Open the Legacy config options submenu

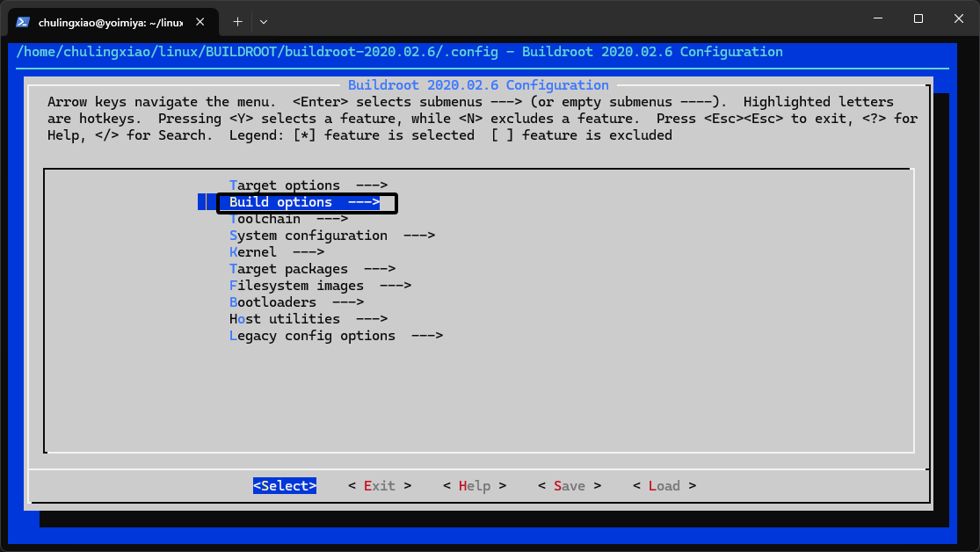337,336
